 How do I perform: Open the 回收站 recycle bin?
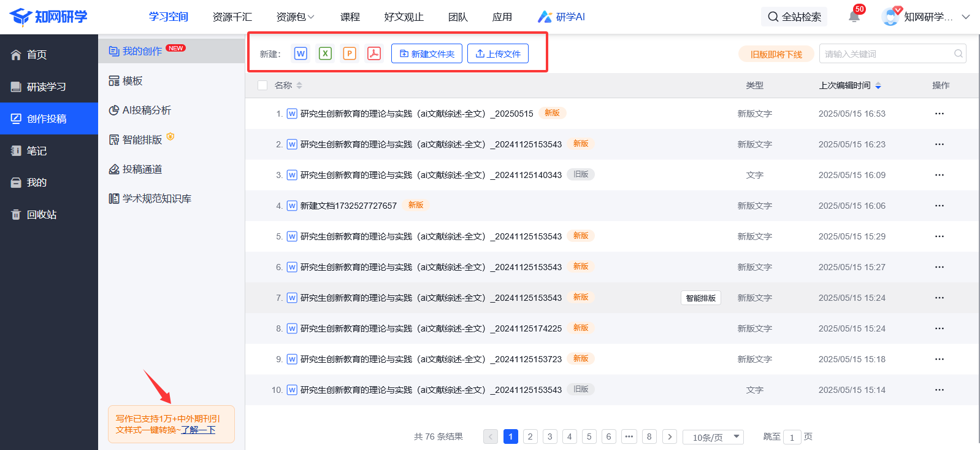pyautogui.click(x=42, y=214)
